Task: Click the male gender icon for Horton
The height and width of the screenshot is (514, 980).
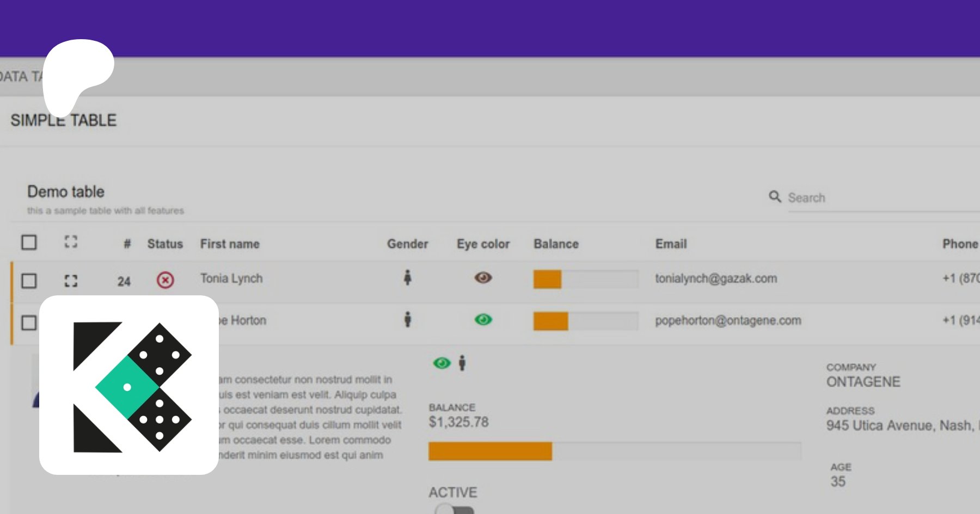Action: (407, 320)
